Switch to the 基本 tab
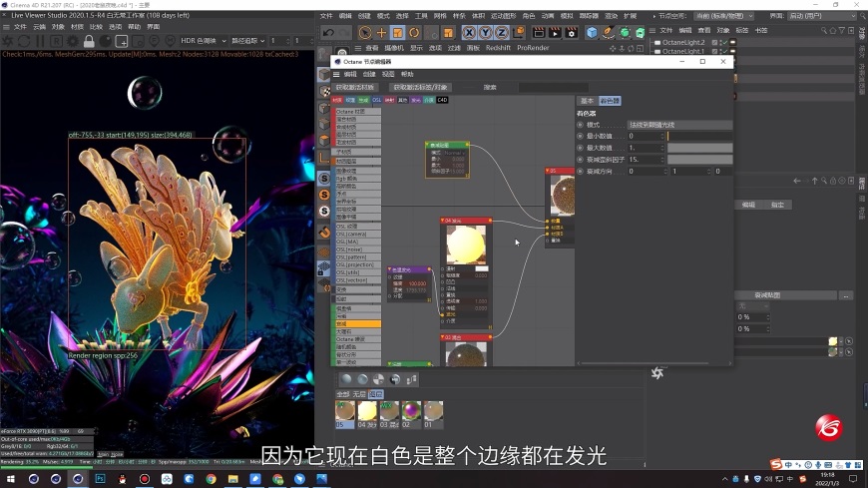Screen dimensions: 868x488 (587, 101)
